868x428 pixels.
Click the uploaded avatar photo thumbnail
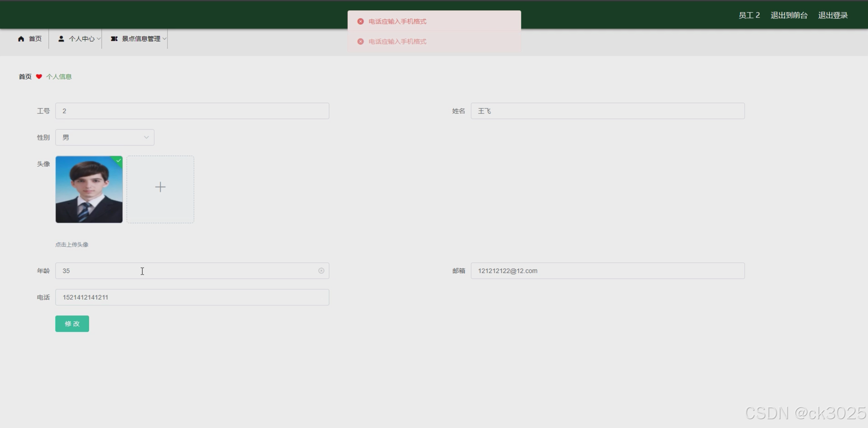(x=89, y=190)
